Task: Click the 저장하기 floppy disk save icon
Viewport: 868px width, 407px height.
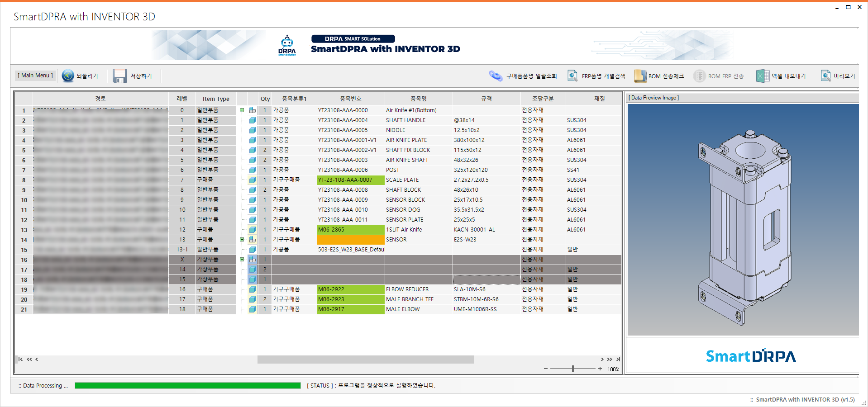Action: (x=119, y=76)
